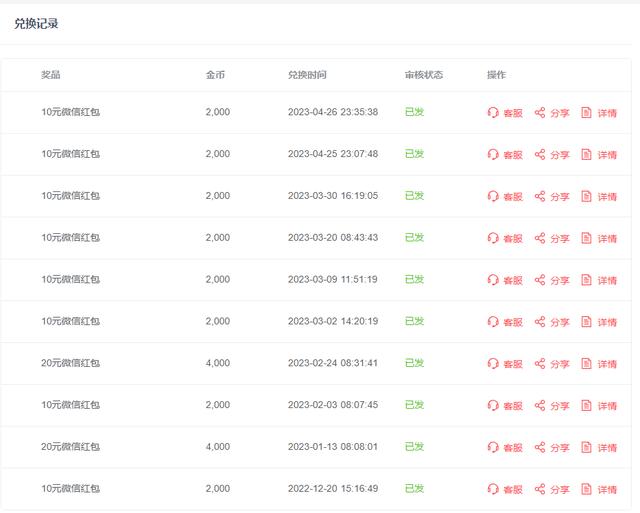The width and height of the screenshot is (640, 513).
Task: Click details document icon in 2023-03-02 row
Action: (587, 323)
